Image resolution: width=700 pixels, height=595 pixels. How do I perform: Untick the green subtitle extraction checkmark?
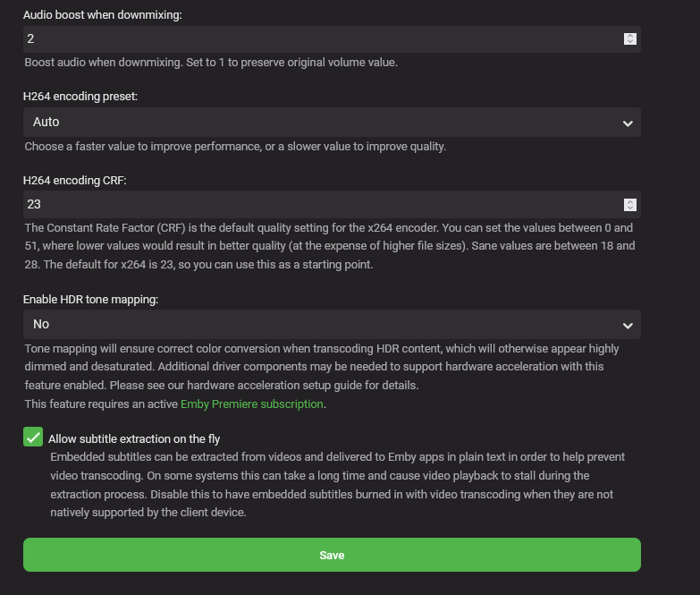33,438
